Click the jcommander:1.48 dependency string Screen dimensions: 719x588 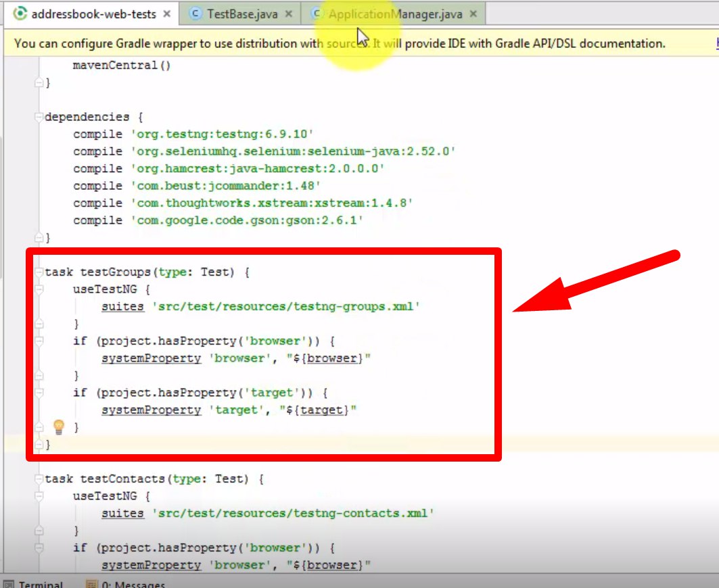[x=226, y=186]
